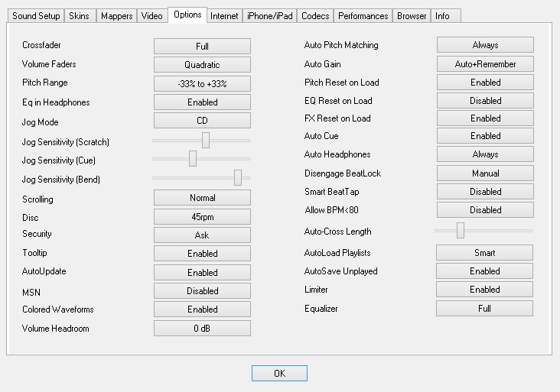Toggle the Allow BPM<80 setting
560x392 pixels.
pos(485,210)
